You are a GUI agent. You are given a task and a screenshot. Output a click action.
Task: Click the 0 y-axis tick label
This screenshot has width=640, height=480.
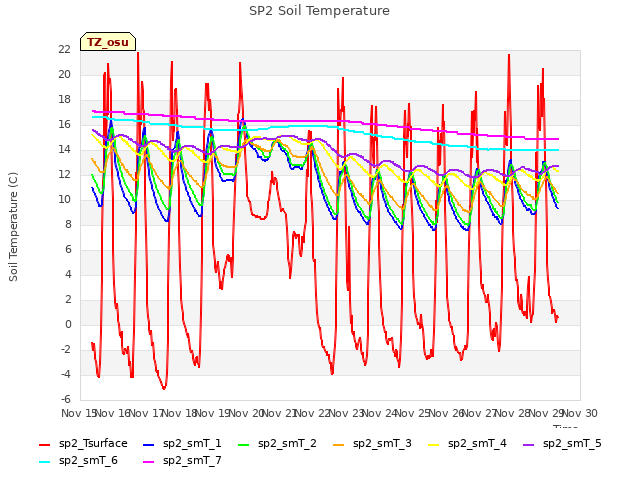tap(68, 325)
